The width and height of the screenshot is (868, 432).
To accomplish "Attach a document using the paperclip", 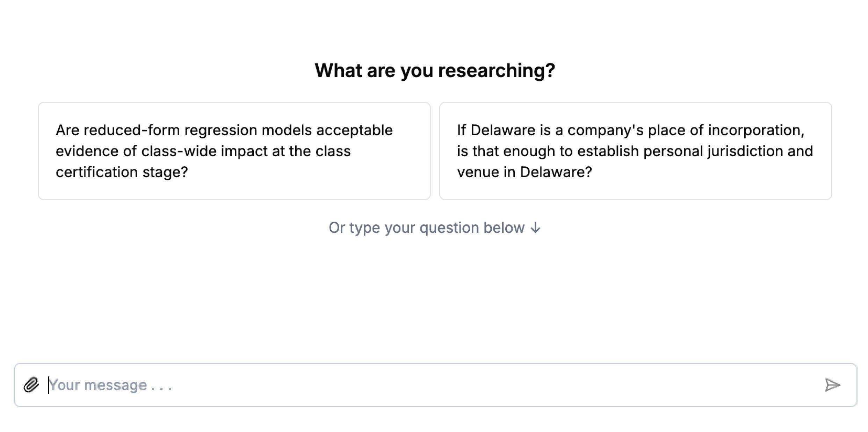I will (x=31, y=385).
